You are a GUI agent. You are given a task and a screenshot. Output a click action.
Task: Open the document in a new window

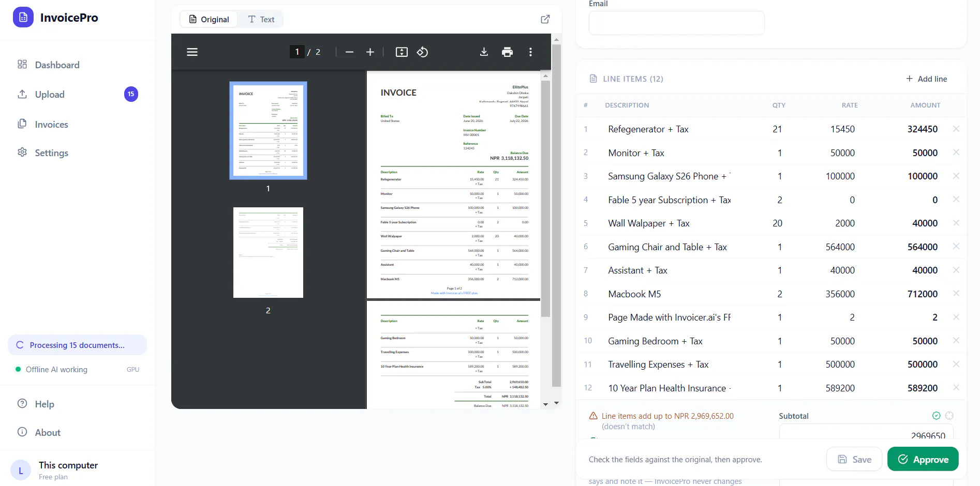click(x=545, y=19)
